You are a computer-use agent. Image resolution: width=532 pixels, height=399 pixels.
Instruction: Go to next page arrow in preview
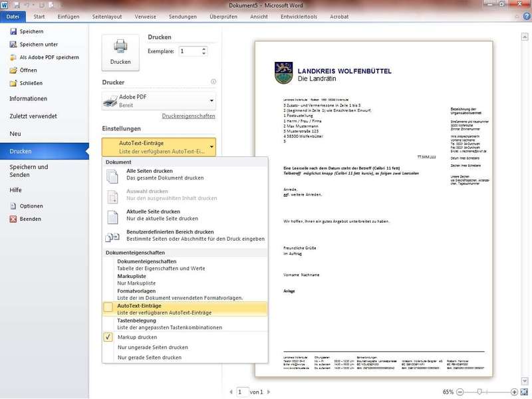pos(269,392)
